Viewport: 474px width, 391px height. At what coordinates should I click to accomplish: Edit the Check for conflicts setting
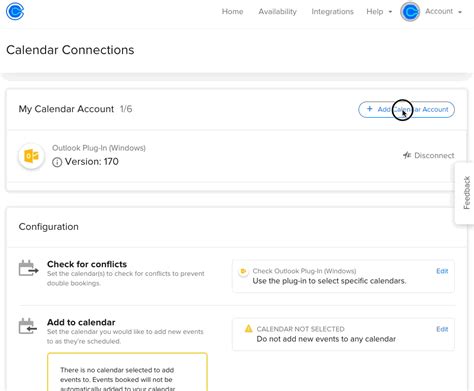tap(442, 271)
